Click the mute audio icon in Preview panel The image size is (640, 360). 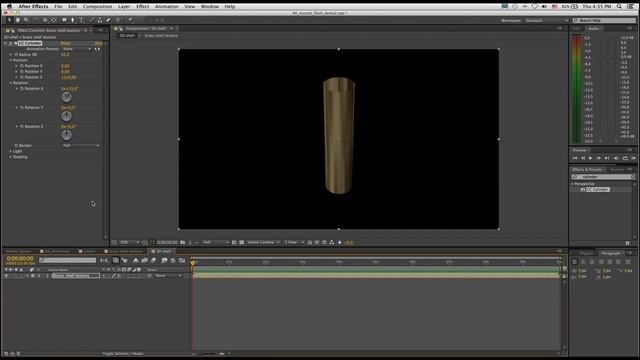pyautogui.click(x=616, y=158)
